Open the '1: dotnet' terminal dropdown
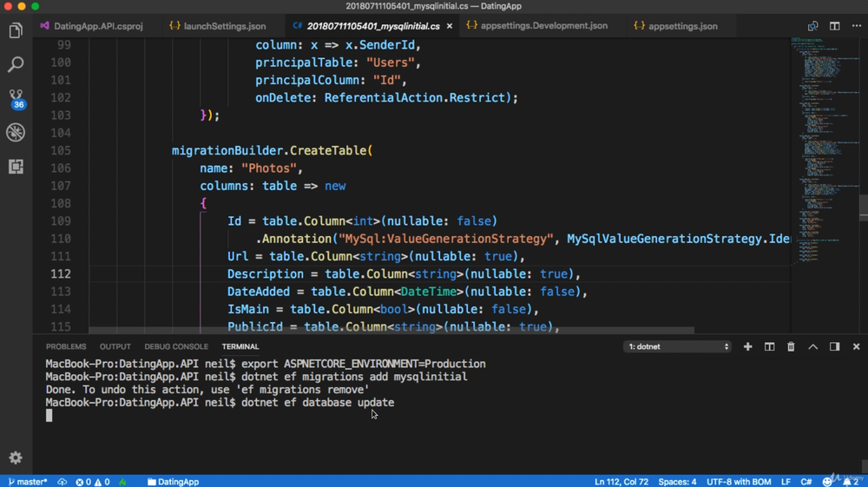The height and width of the screenshot is (487, 868). 678,346
